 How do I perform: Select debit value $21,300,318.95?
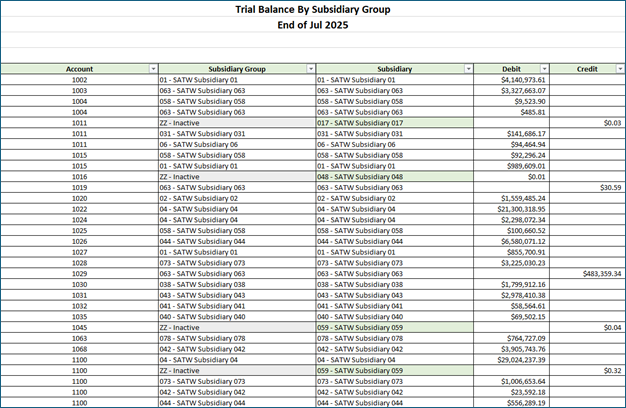coord(511,209)
